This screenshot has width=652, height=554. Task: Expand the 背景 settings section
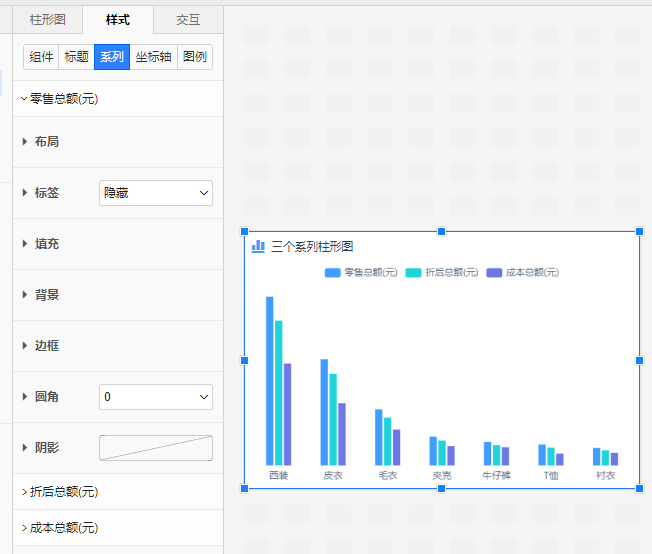coord(46,295)
